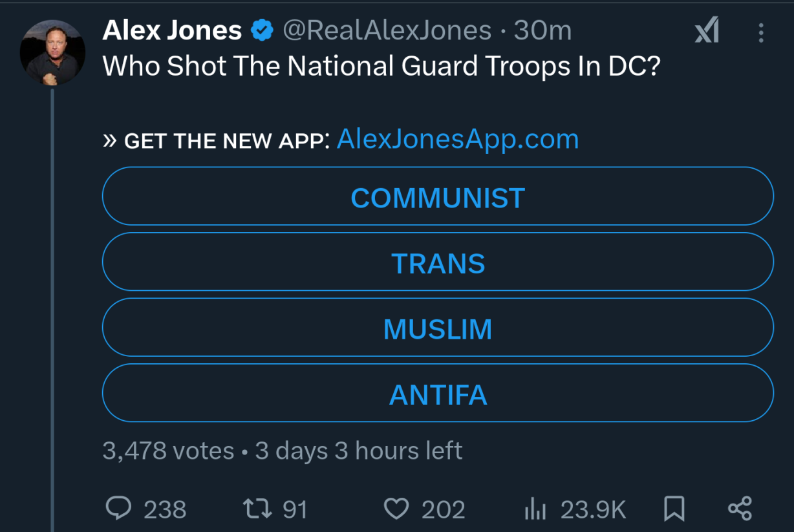The width and height of the screenshot is (794, 532).
Task: Open Alex Jones profile picture
Action: coord(52,53)
